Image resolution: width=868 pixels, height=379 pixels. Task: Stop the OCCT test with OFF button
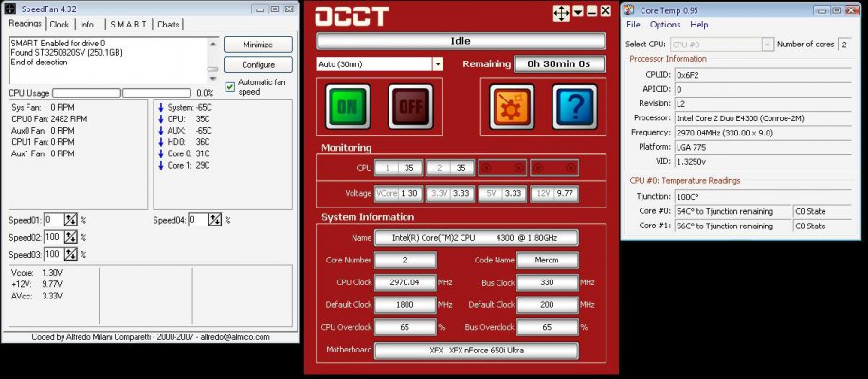[410, 107]
